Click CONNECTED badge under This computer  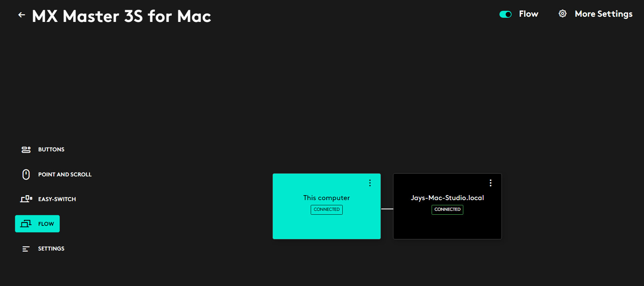(x=326, y=209)
